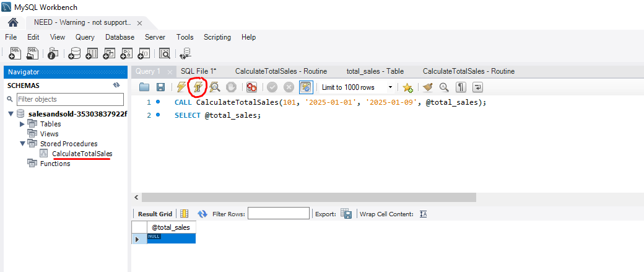This screenshot has height=272, width=644.
Task: Toggle the auto-commit mode button
Action: click(306, 87)
